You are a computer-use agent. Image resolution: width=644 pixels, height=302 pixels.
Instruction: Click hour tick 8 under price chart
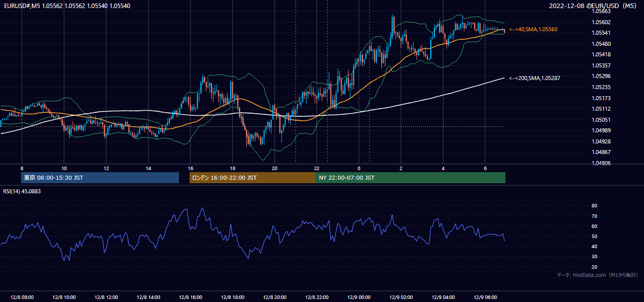pos(22,168)
